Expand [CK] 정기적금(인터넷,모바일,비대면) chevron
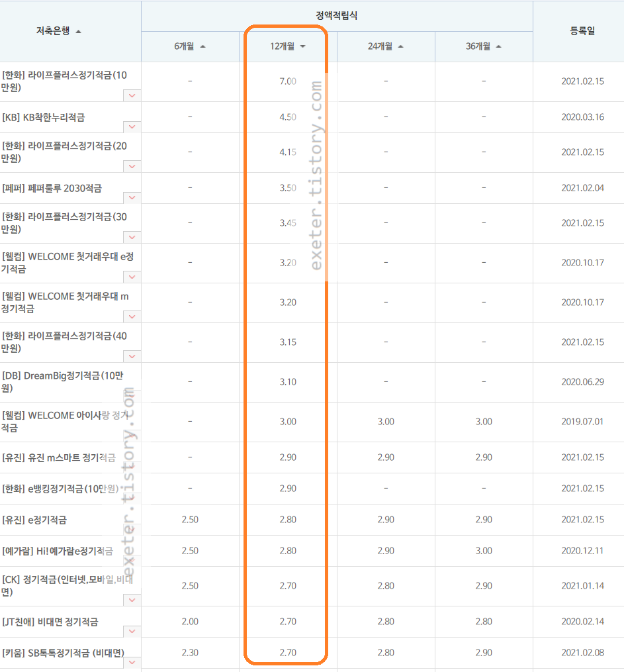 click(x=132, y=600)
